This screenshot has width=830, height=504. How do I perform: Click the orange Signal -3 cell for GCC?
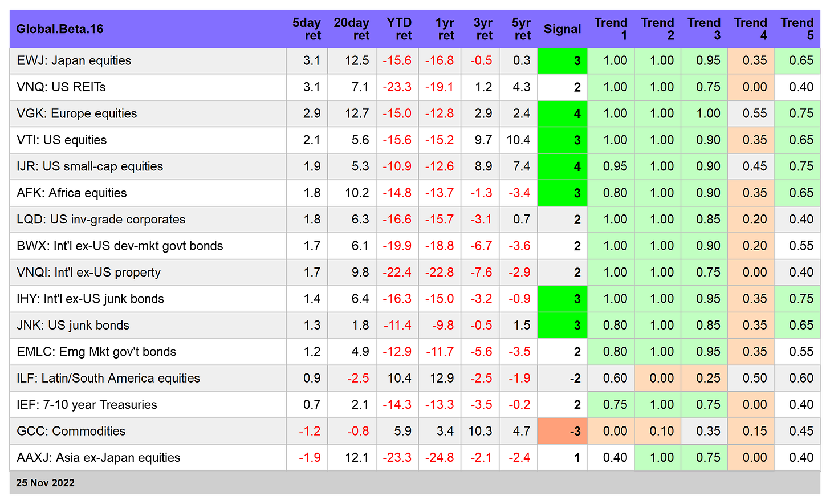[x=563, y=431]
